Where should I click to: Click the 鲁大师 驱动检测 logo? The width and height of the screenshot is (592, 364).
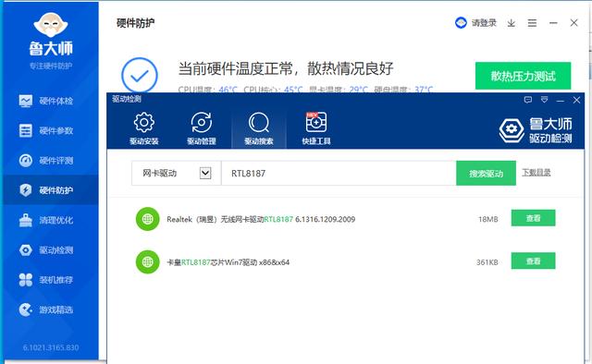coord(536,129)
